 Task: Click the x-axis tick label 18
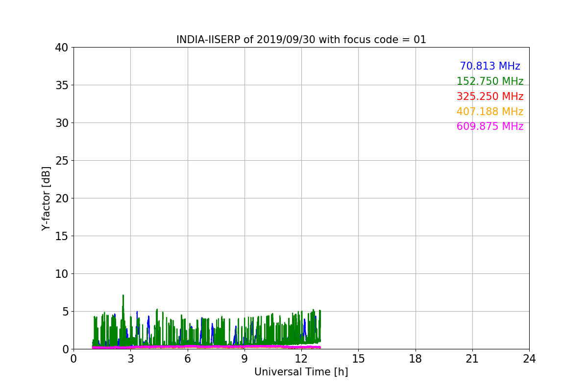coord(415,359)
